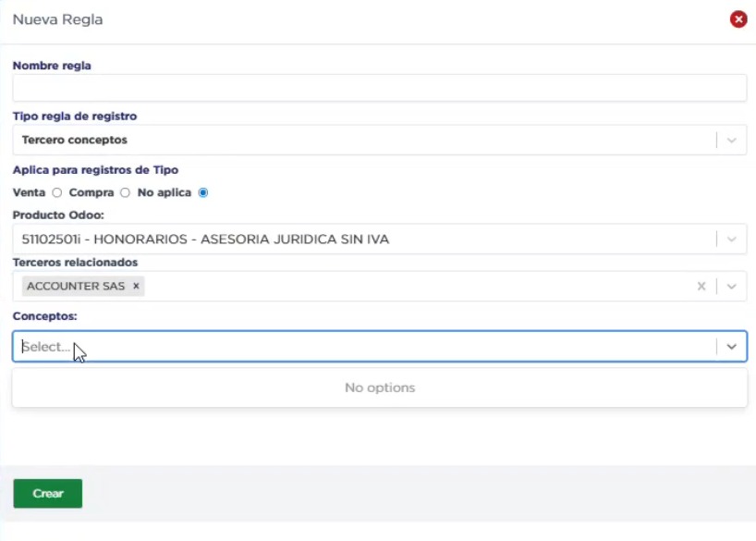
Task: Open the HONORARIOS product selection field
Action: tap(360, 240)
